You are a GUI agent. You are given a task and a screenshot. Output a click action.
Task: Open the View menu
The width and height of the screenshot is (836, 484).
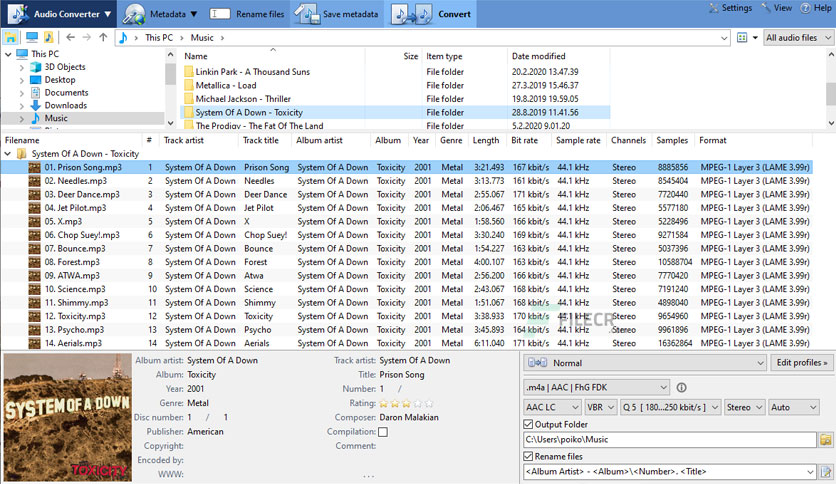776,8
